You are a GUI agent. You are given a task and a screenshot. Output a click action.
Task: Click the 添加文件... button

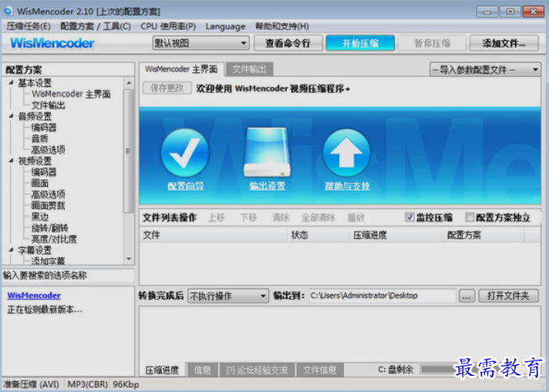(504, 43)
